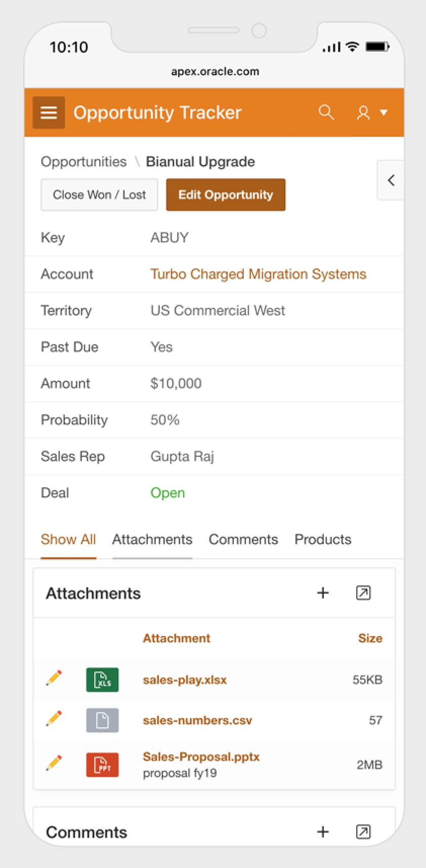Expand the collapsed side panel chevron
Screen dimensions: 426x868
point(391,180)
